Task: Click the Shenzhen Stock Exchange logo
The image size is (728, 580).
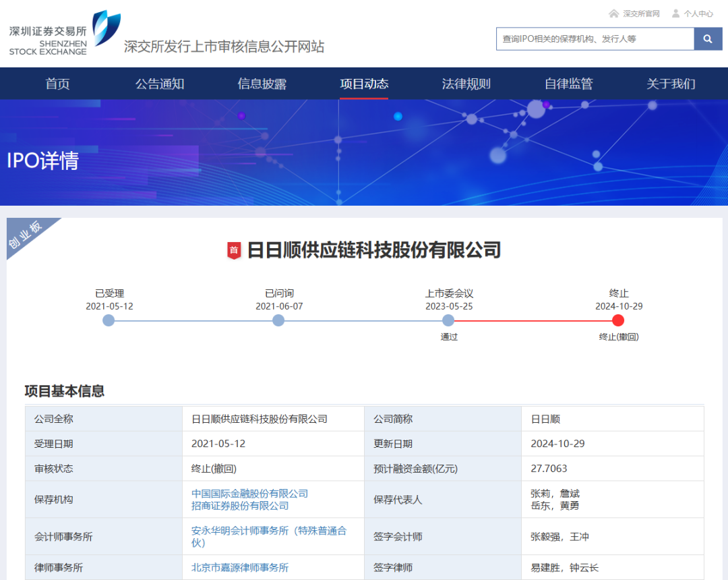Action: (x=64, y=34)
